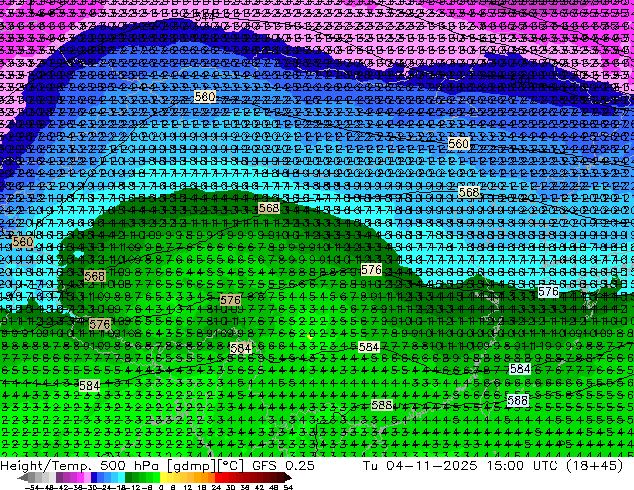Click the "Tu 04-11-2025" date text
The width and height of the screenshot is (634, 490).
pyautogui.click(x=420, y=466)
